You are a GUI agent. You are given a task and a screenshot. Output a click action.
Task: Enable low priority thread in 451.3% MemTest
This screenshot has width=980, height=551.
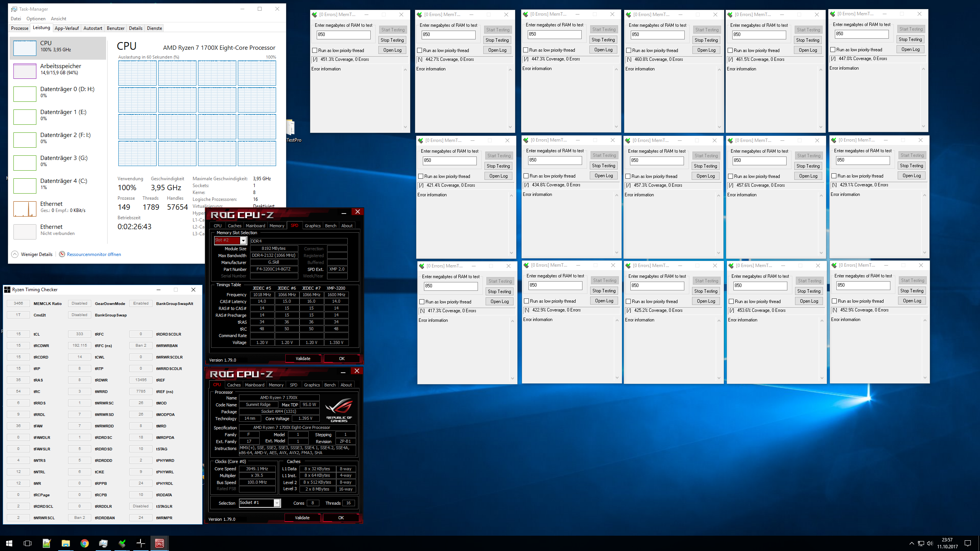point(315,51)
